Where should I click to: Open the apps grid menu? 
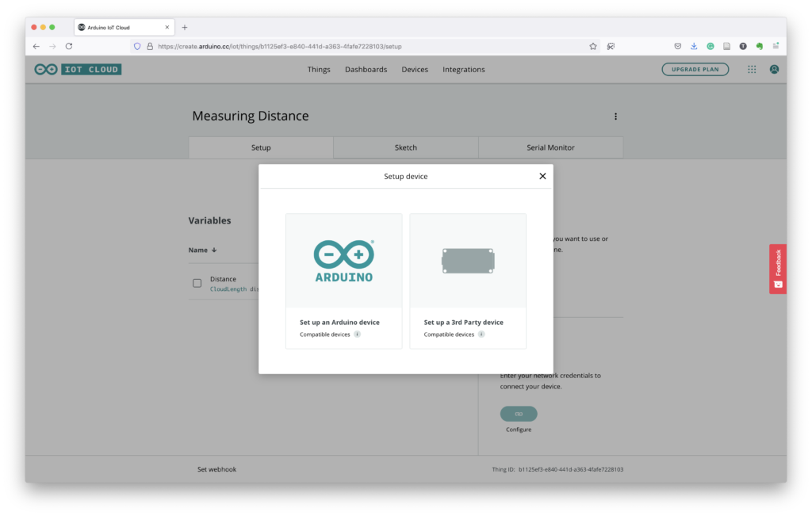(752, 69)
